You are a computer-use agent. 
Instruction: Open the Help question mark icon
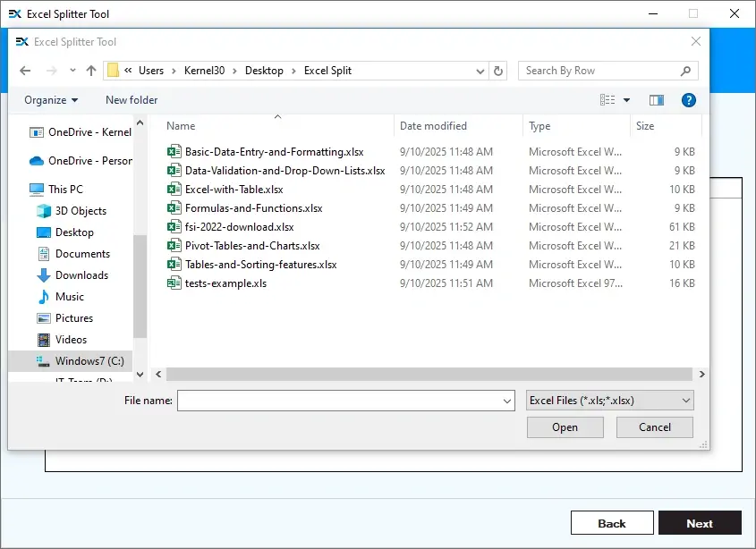688,100
